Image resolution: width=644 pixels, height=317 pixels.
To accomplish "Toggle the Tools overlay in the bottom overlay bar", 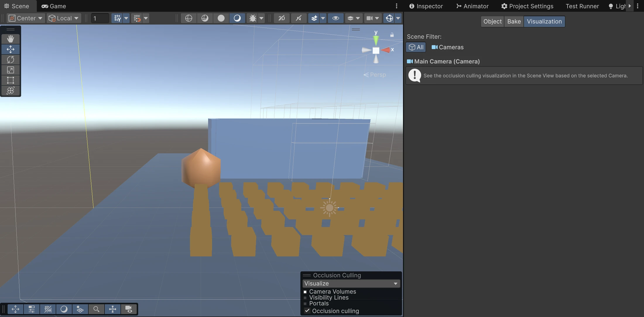I will coord(16,309).
